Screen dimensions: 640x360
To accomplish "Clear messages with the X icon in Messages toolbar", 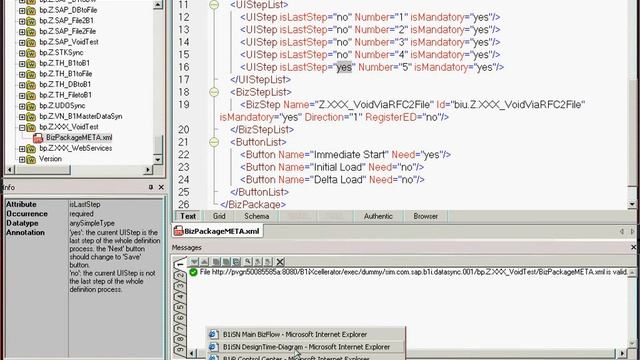I will coord(280,262).
